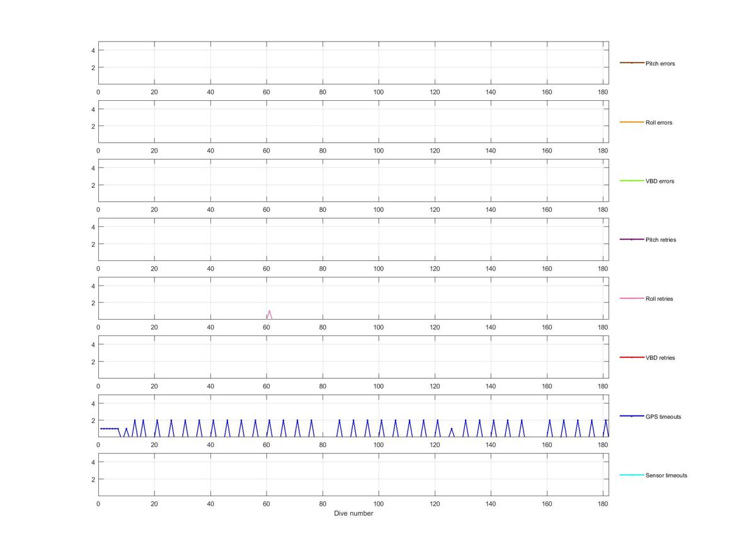Image resolution: width=756 pixels, height=558 pixels.
Task: Click the Dive number axis title
Action: tap(353, 513)
